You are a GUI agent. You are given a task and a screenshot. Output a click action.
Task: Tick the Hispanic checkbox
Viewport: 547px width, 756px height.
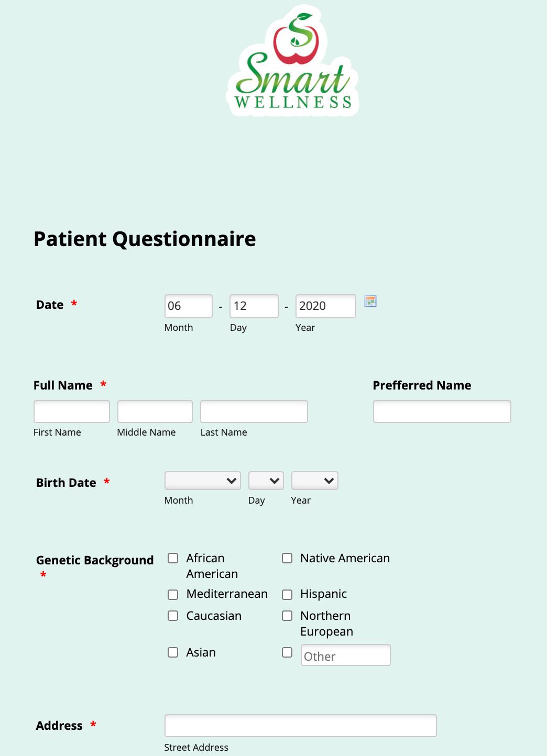[x=287, y=595]
